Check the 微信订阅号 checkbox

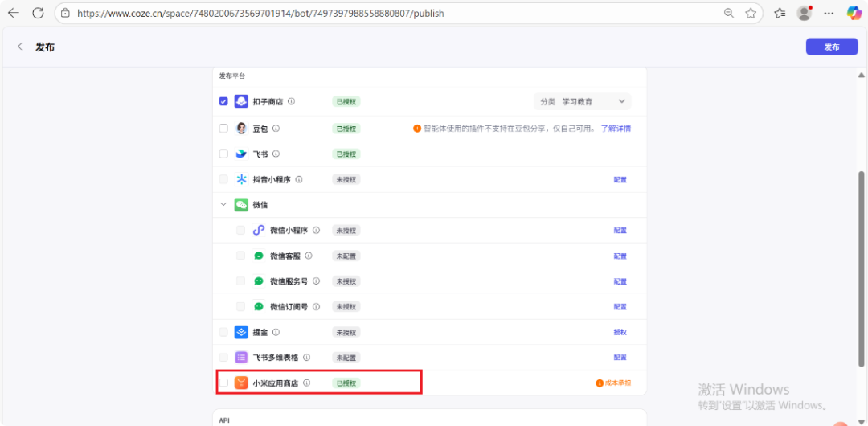(x=241, y=307)
